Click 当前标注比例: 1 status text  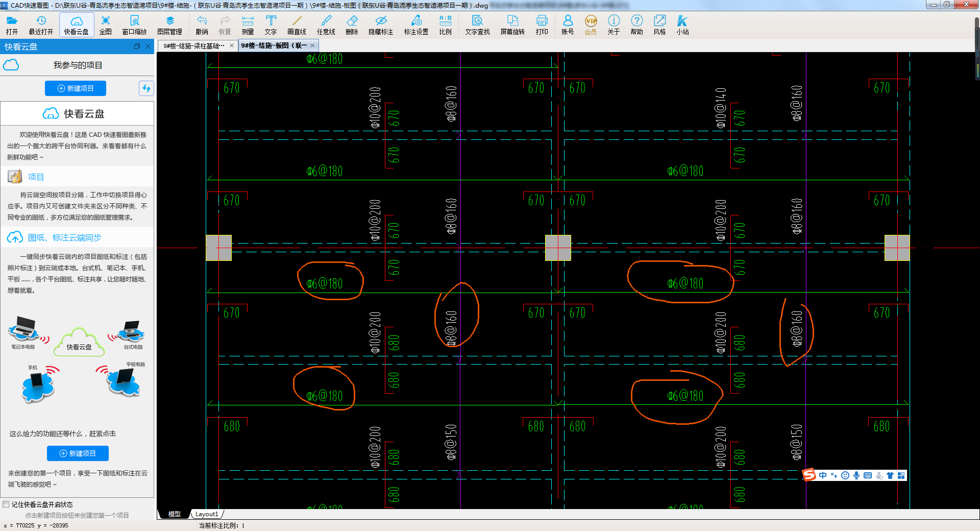pyautogui.click(x=222, y=525)
